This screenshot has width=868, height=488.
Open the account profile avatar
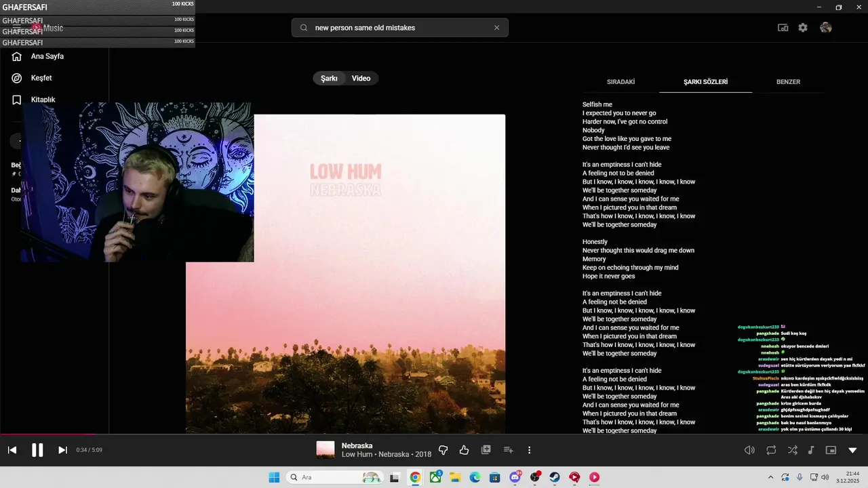point(825,28)
